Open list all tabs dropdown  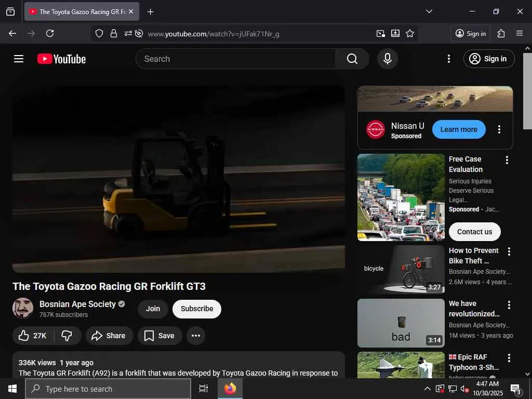click(429, 11)
